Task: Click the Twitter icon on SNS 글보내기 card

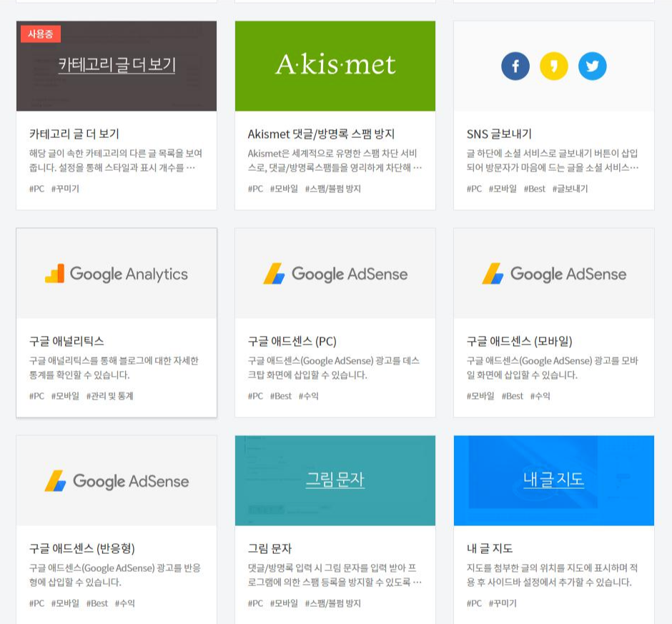Action: click(x=592, y=65)
